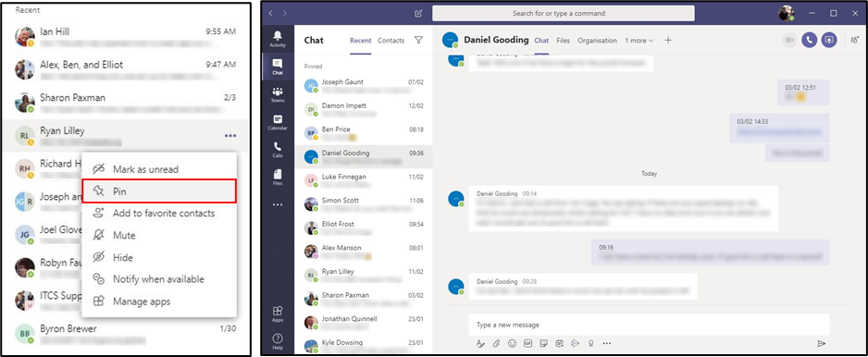This screenshot has height=357, width=868.
Task: Select the Chat section in sidebar
Action: tap(278, 67)
